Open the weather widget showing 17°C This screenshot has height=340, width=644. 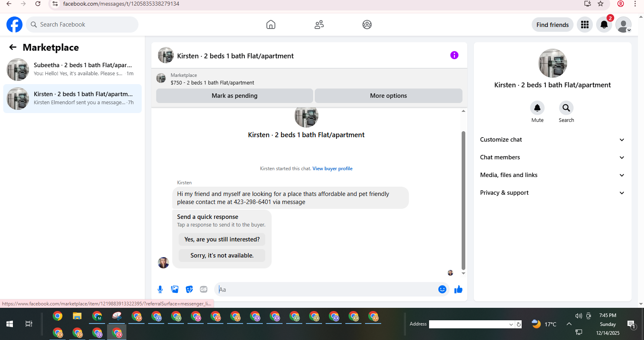[x=544, y=324]
